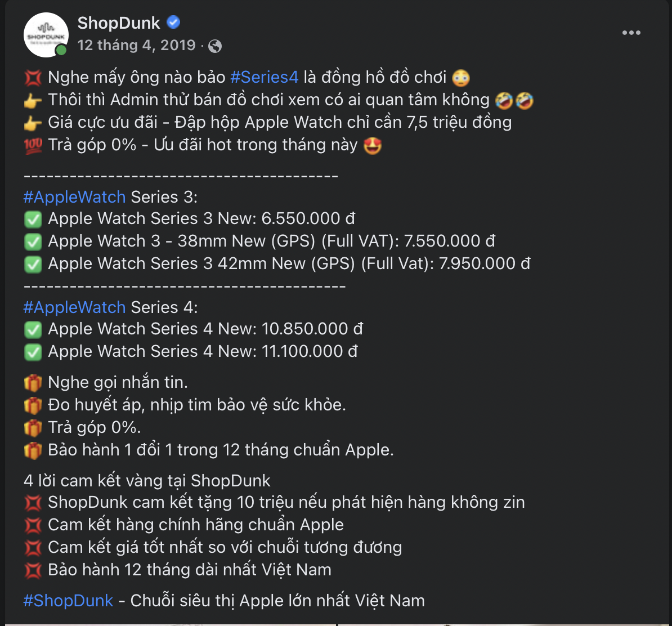Click gift icon beside Nghe gọi nhắn tin

pyautogui.click(x=33, y=383)
